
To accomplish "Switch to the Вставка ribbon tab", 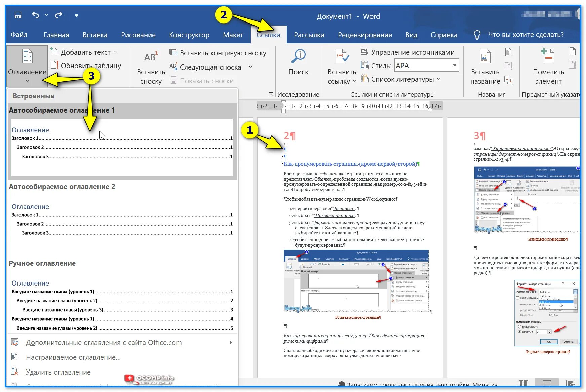I will [x=95, y=35].
